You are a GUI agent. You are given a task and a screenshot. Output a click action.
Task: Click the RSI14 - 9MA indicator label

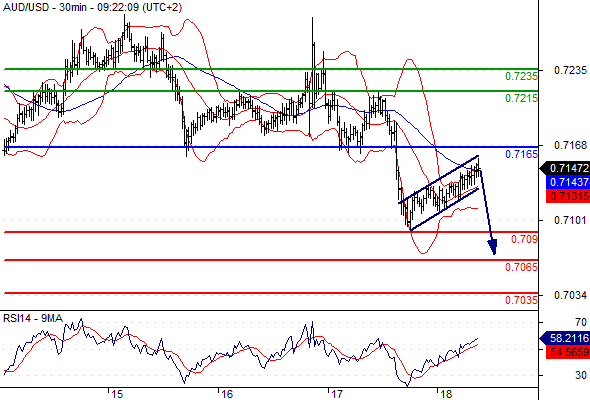click(x=33, y=318)
